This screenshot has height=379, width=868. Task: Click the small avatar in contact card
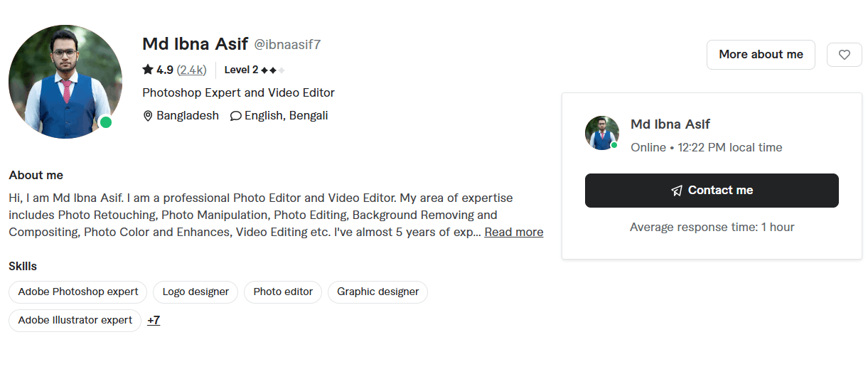[x=602, y=133]
